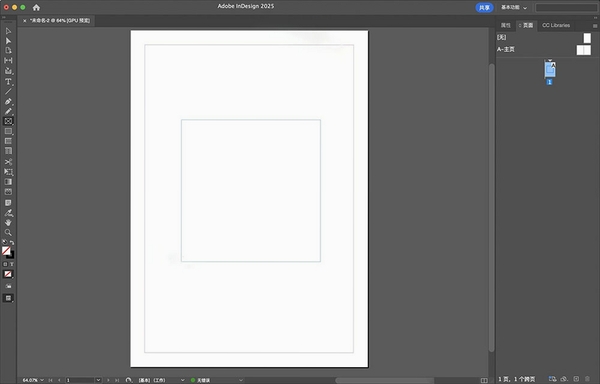The image size is (600, 384).
Task: Pick the Eyedropper tool
Action: 8,213
